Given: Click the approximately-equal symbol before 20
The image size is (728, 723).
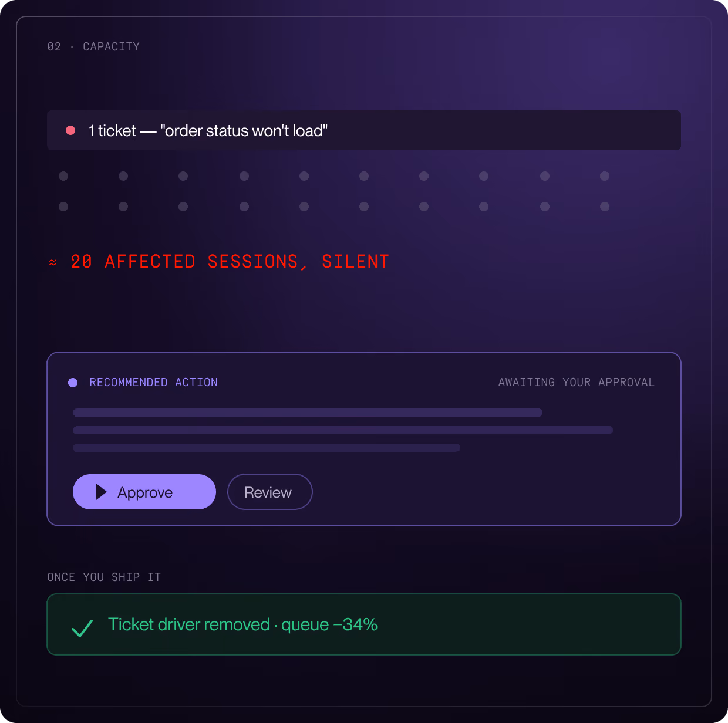Looking at the screenshot, I should tap(53, 262).
